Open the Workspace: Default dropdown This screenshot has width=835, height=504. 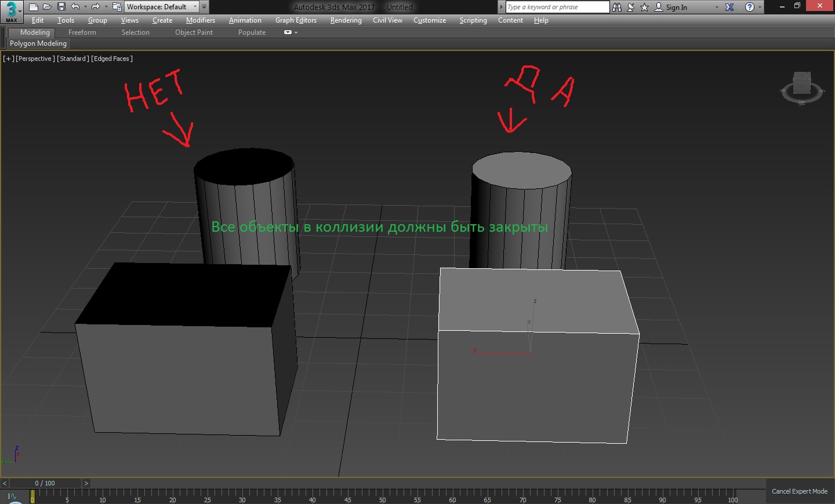161,7
